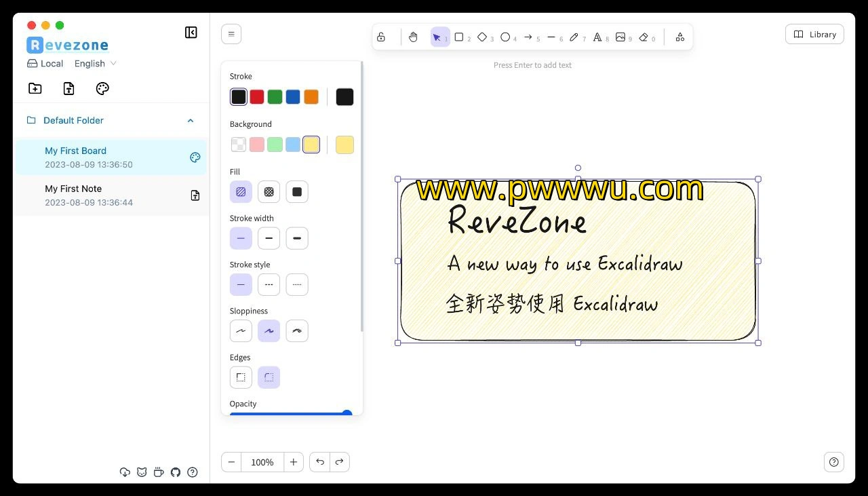Choose solid stroke style
This screenshot has width=868, height=496.
click(241, 285)
